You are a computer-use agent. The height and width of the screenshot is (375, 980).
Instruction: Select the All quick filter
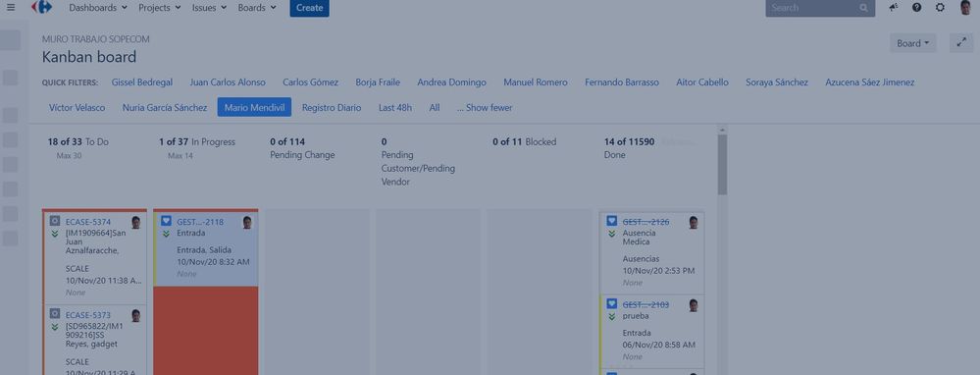point(435,108)
